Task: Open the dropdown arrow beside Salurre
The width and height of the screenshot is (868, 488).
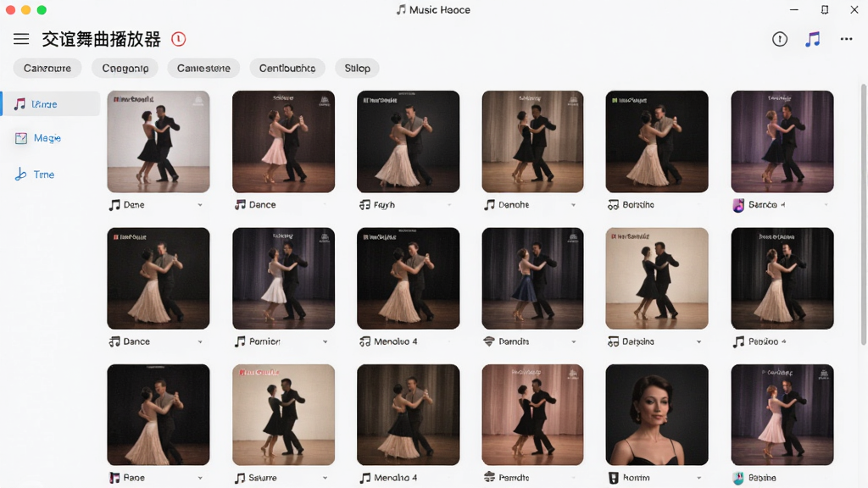Action: pyautogui.click(x=325, y=478)
